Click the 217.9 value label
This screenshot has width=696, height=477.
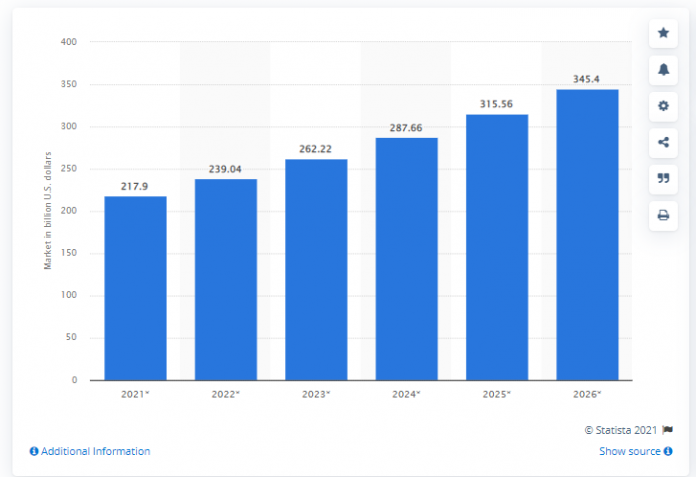click(x=135, y=186)
